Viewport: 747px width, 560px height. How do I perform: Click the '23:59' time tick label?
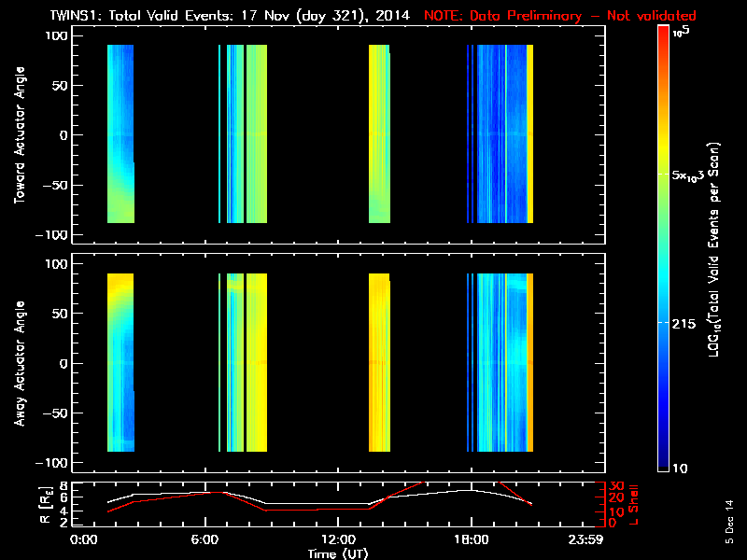pos(585,539)
